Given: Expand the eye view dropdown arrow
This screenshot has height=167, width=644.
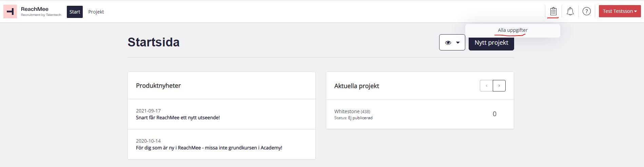Looking at the screenshot, I should click(x=458, y=43).
